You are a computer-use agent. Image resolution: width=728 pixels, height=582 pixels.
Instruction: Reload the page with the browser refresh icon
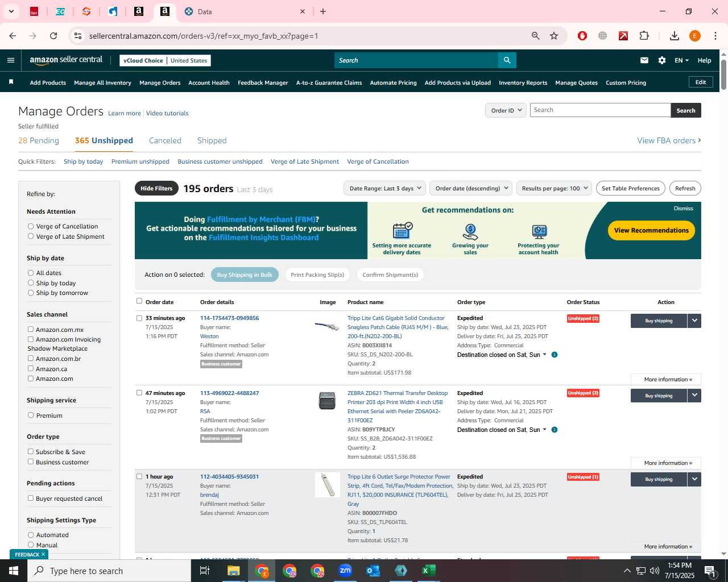(53, 36)
